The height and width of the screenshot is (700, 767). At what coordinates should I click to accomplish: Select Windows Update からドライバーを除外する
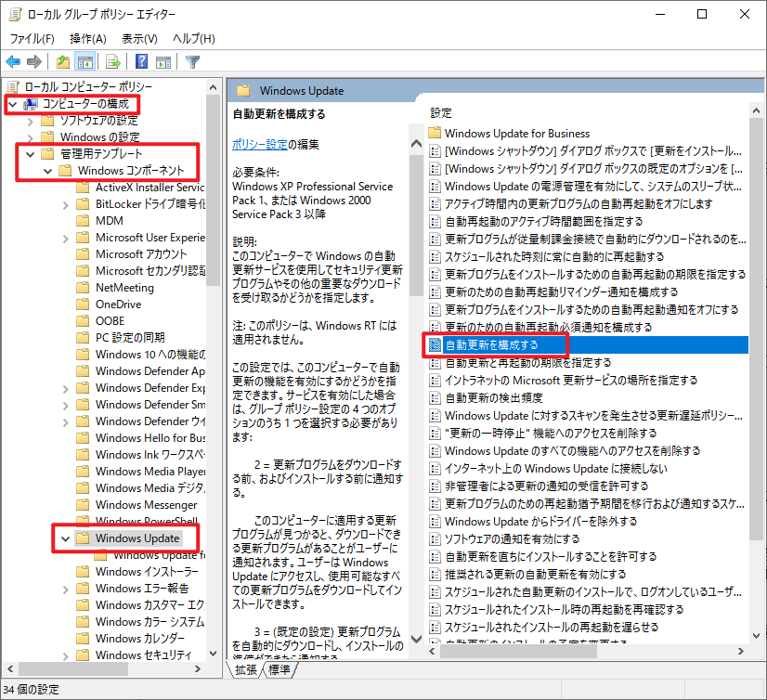541,521
